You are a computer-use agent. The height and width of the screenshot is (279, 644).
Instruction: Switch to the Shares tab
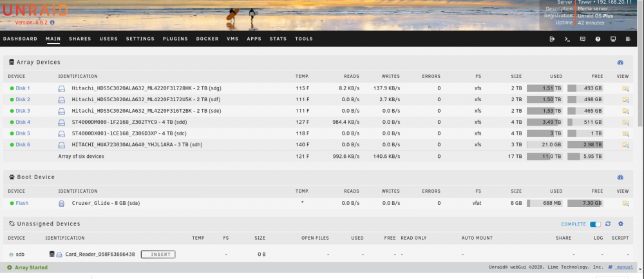coord(80,39)
